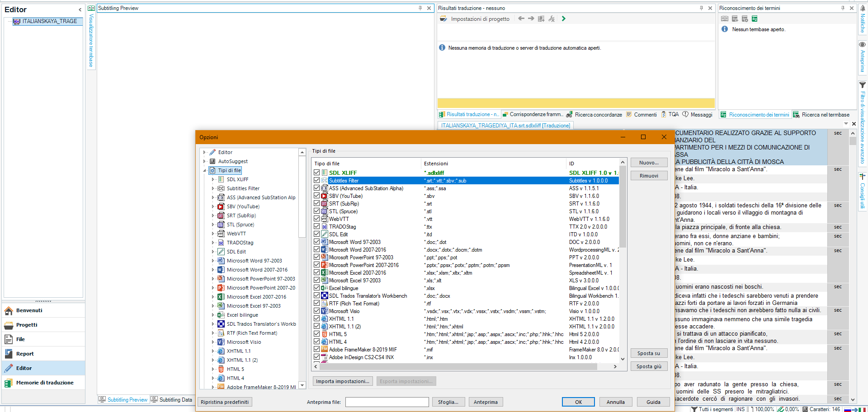Open the Visualizzatore termbase side tab

pos(91,36)
